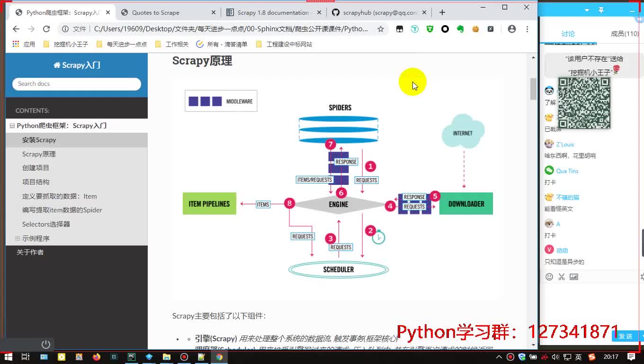Open the Chrome three-dot menu
The image size is (644, 364).
pyautogui.click(x=527, y=29)
